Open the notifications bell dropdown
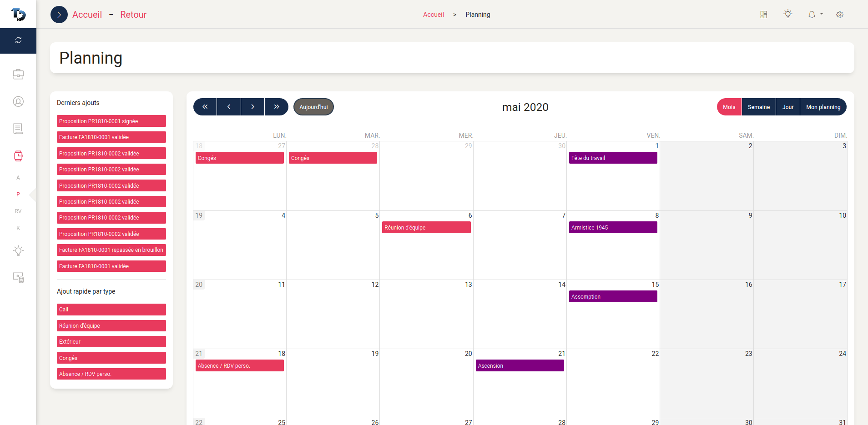868x425 pixels. (815, 15)
